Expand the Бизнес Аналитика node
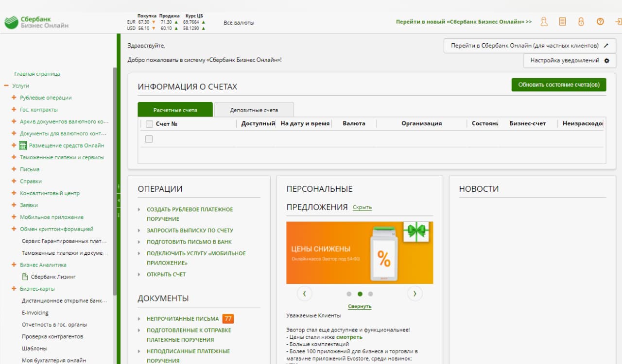The height and width of the screenshot is (364, 622). click(14, 265)
